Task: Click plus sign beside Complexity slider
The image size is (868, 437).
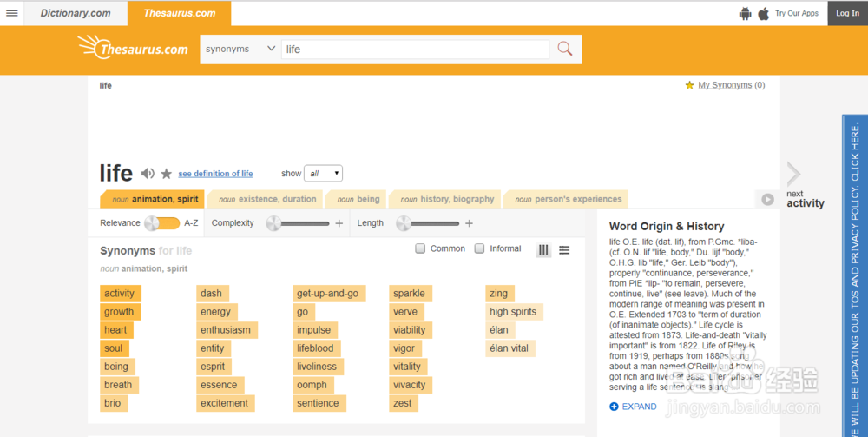Action: pyautogui.click(x=339, y=223)
